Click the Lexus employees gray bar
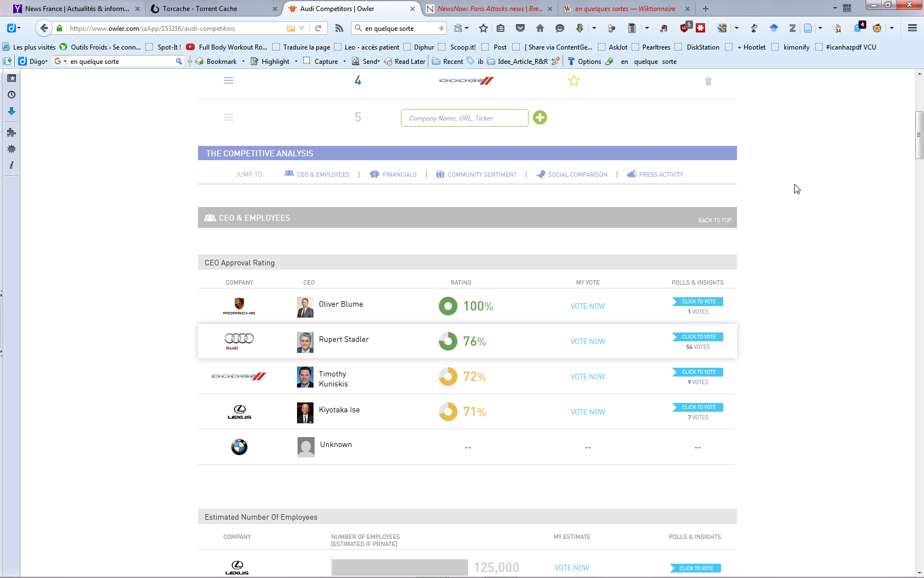 pyautogui.click(x=400, y=568)
